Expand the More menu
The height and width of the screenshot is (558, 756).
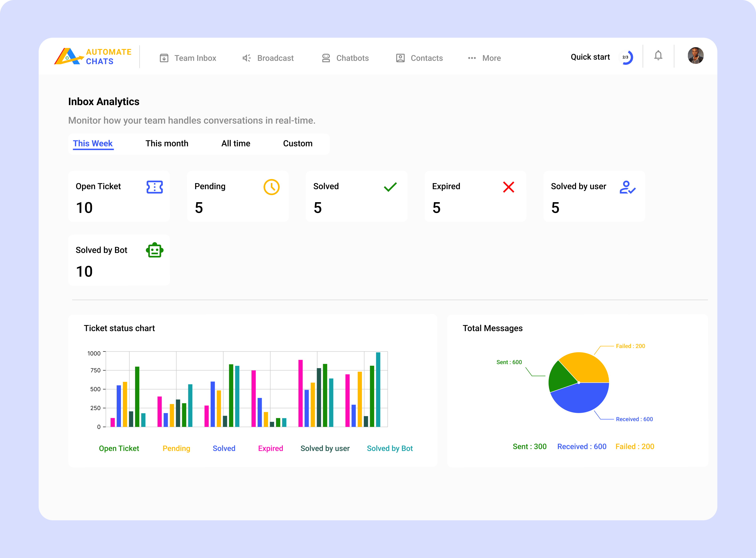coord(484,58)
